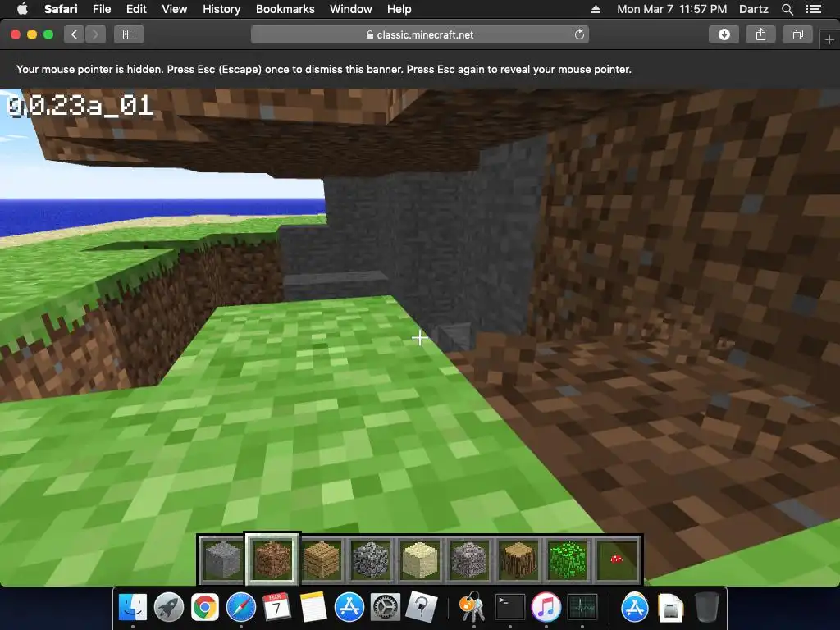This screenshot has width=840, height=630.
Task: Open the Help menu
Action: point(399,9)
